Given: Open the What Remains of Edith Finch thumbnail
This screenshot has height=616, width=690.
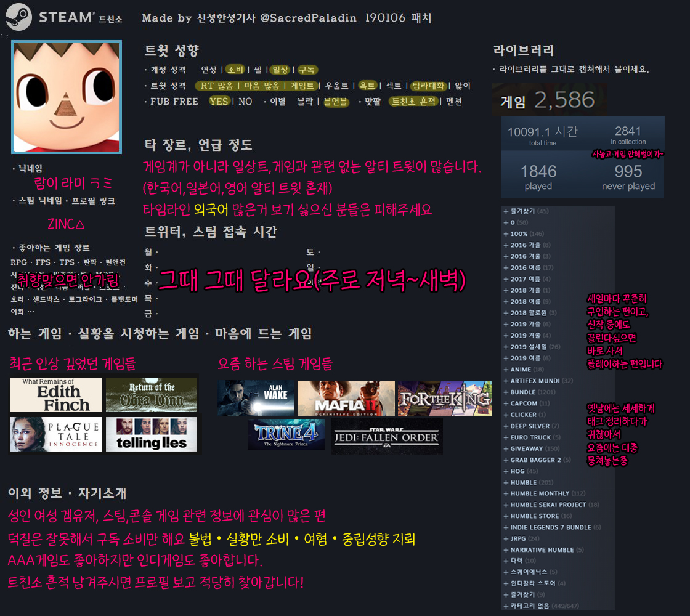Looking at the screenshot, I should click(56, 395).
